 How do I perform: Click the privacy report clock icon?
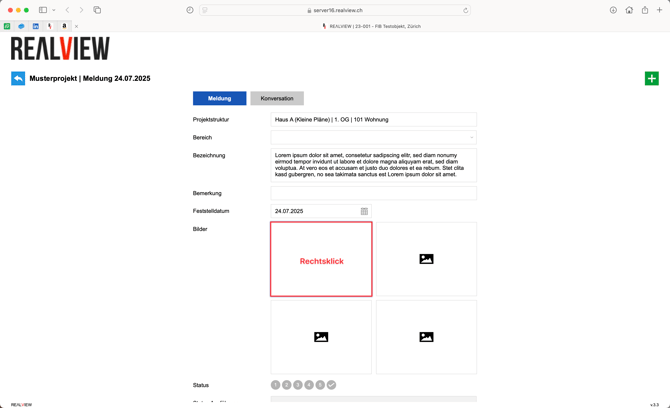click(190, 10)
